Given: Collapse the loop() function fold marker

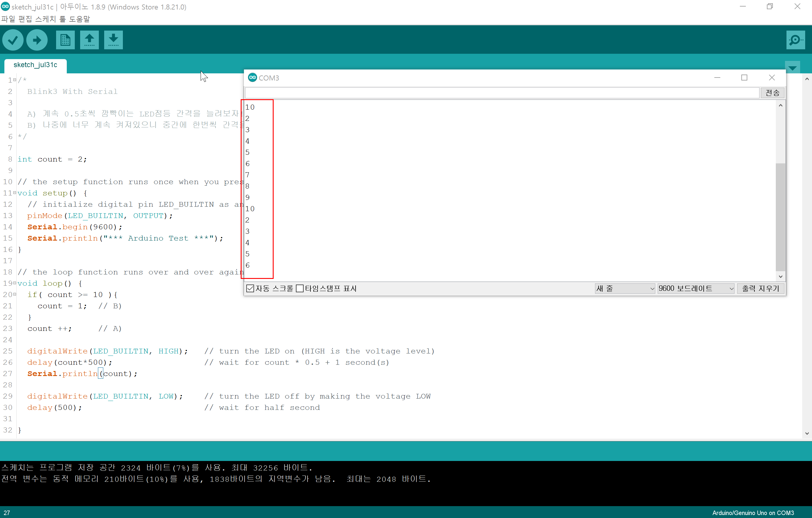Looking at the screenshot, I should (15, 283).
